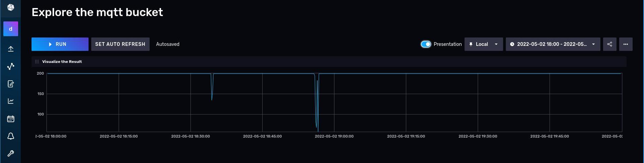Click the Explore the mqtt bucket title

pos(97,12)
